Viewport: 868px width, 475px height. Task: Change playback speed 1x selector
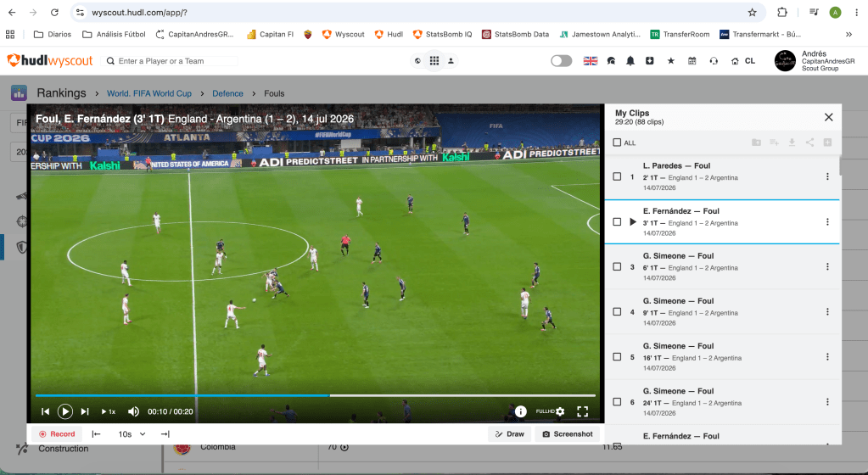click(109, 411)
